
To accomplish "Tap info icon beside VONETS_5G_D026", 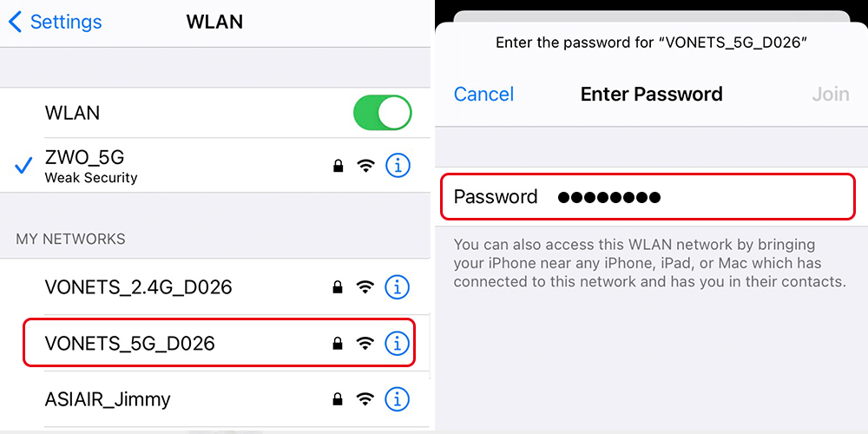I will tap(397, 344).
